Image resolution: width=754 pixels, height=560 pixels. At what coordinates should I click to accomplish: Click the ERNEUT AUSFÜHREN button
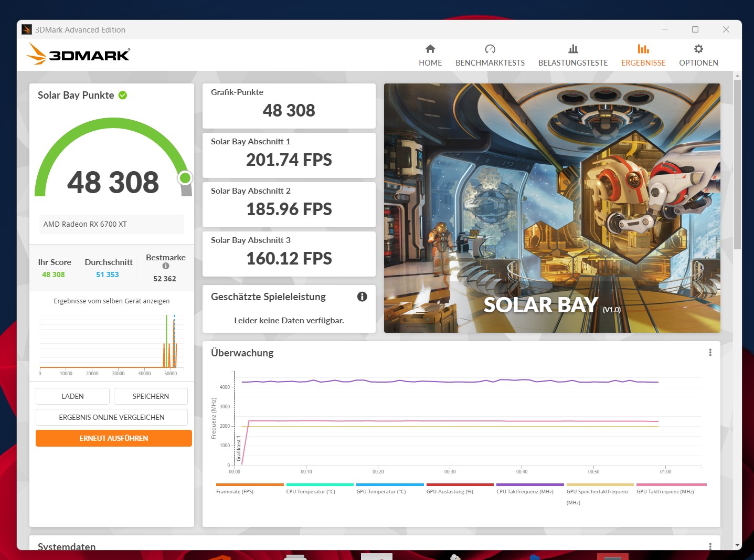[x=114, y=438]
